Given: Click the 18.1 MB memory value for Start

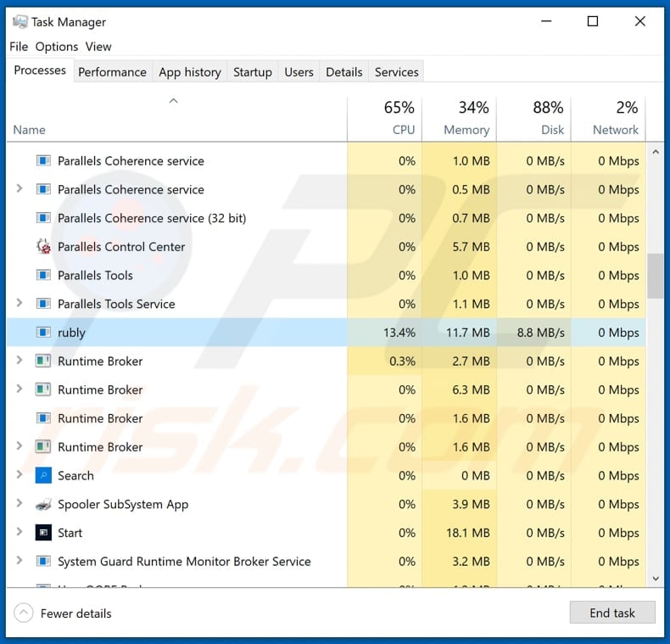Looking at the screenshot, I should coord(468,533).
